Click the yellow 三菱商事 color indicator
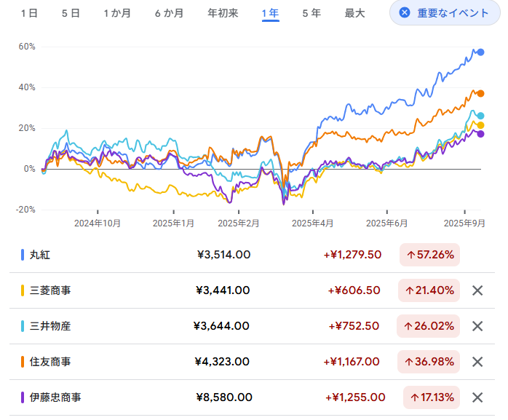Screen dimensions: 508x420 coord(23,290)
